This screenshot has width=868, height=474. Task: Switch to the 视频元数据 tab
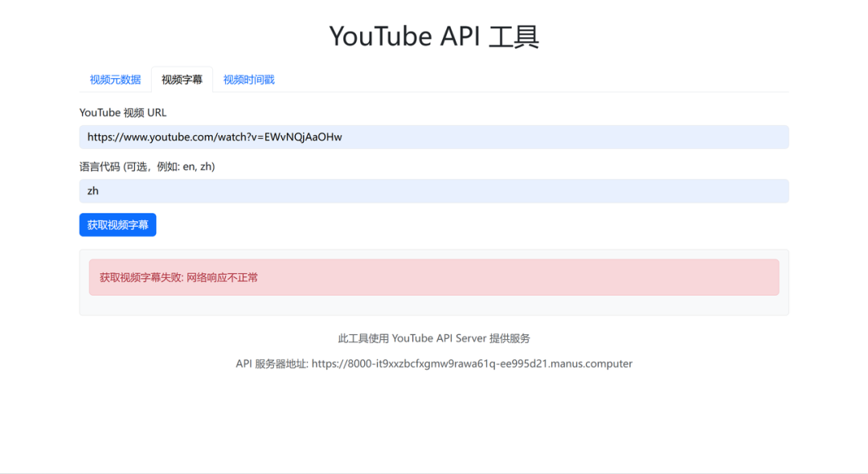click(x=115, y=80)
